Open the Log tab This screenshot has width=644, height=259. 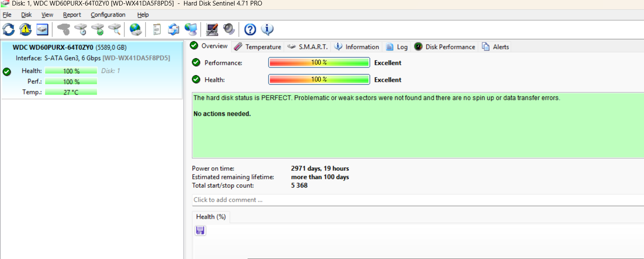[x=396, y=47]
